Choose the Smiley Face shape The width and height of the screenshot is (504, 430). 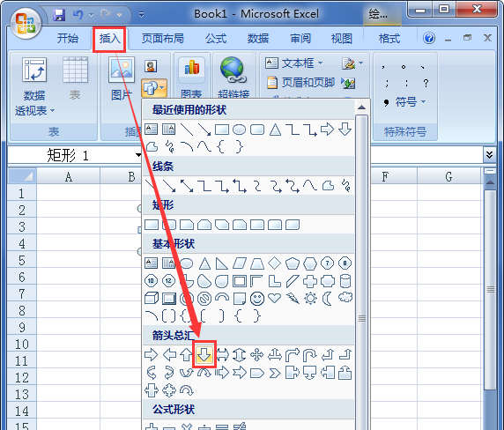(x=257, y=299)
